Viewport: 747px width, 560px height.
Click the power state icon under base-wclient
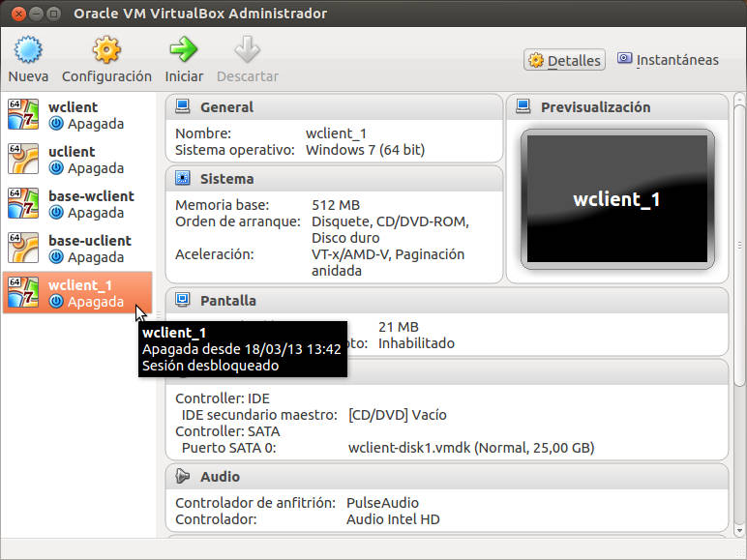56,213
